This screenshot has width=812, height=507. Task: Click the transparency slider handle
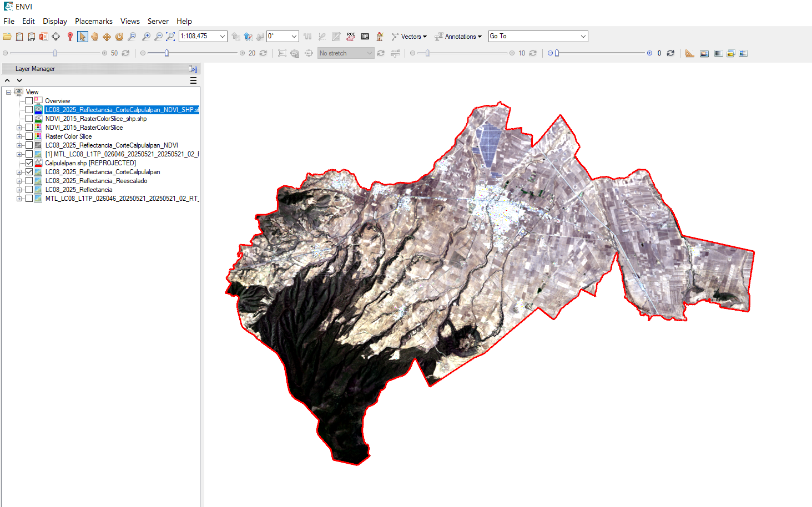[557, 53]
